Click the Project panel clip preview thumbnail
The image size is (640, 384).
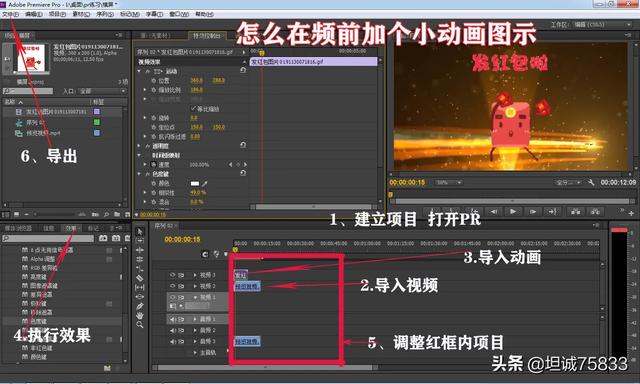pyautogui.click(x=31, y=58)
